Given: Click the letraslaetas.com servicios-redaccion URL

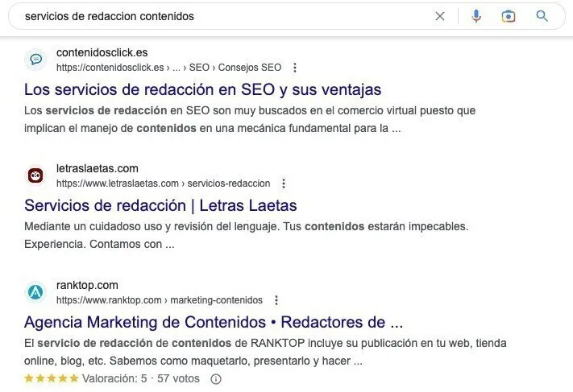Looking at the screenshot, I should click(164, 184).
